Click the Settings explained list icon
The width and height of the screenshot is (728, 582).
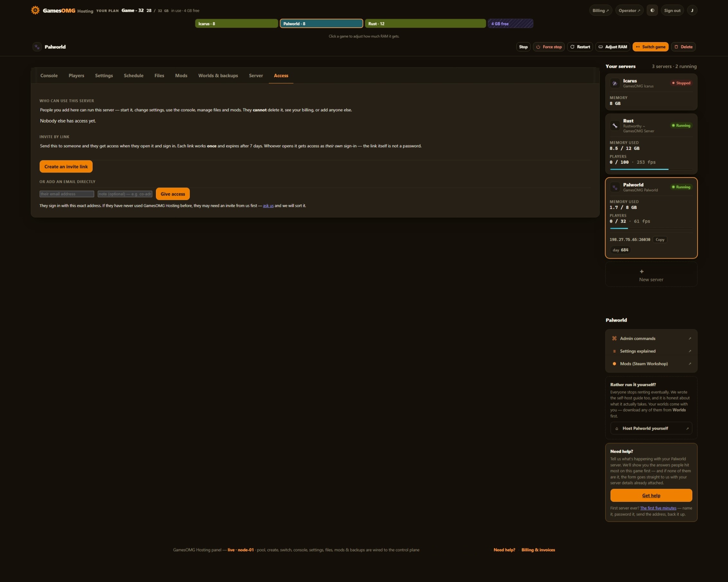[x=614, y=351]
